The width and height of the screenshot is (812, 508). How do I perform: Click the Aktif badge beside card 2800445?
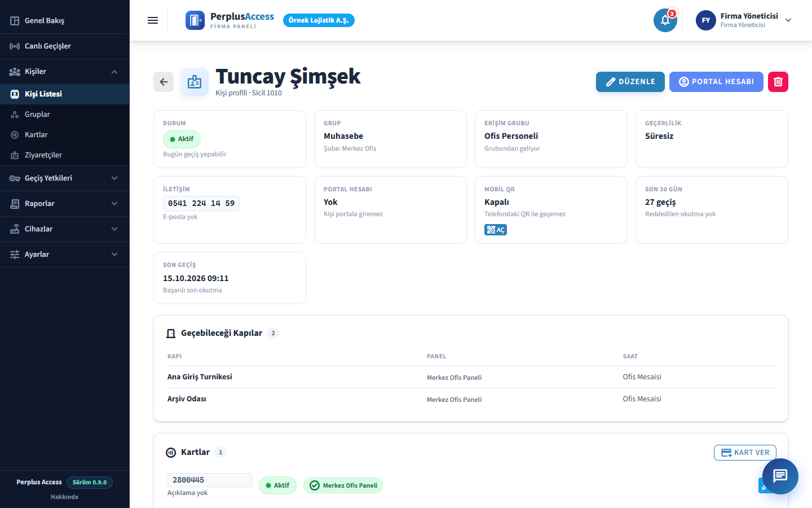(x=277, y=485)
